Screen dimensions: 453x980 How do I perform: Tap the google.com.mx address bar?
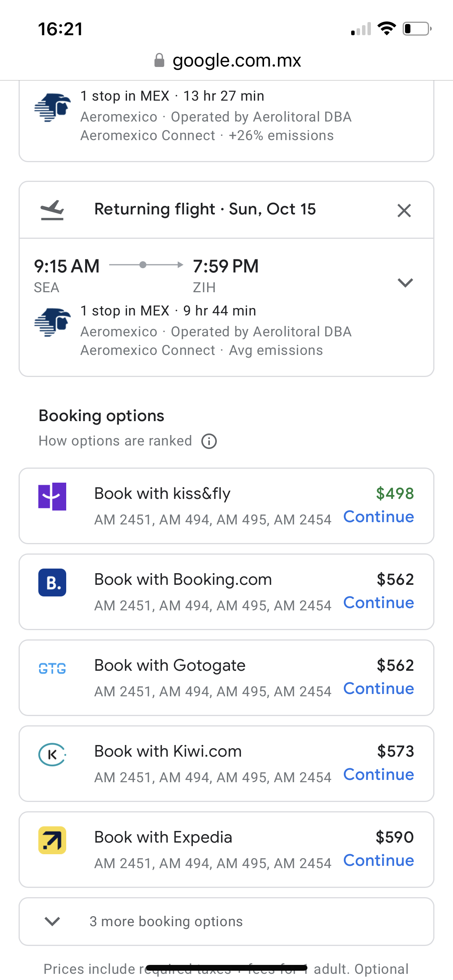[x=236, y=60]
